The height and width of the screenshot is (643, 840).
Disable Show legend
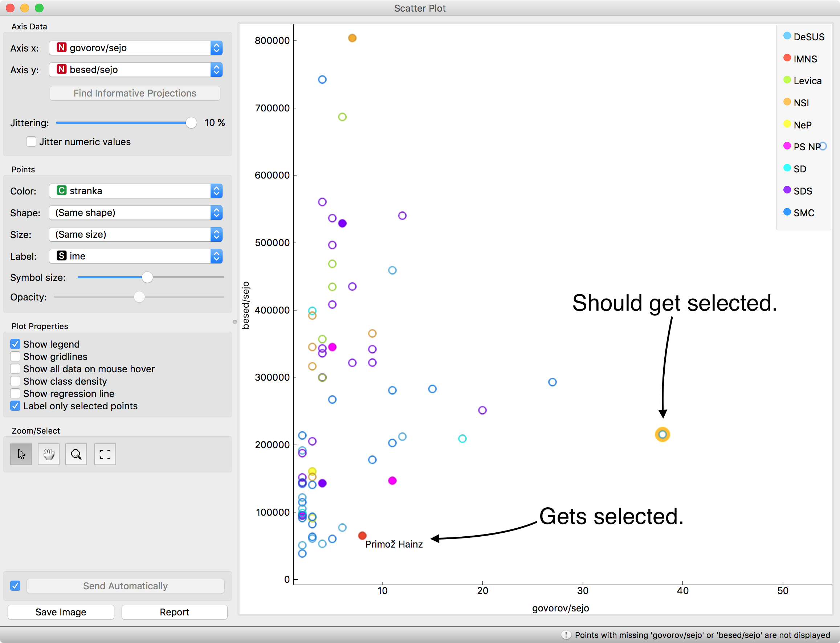(x=15, y=344)
